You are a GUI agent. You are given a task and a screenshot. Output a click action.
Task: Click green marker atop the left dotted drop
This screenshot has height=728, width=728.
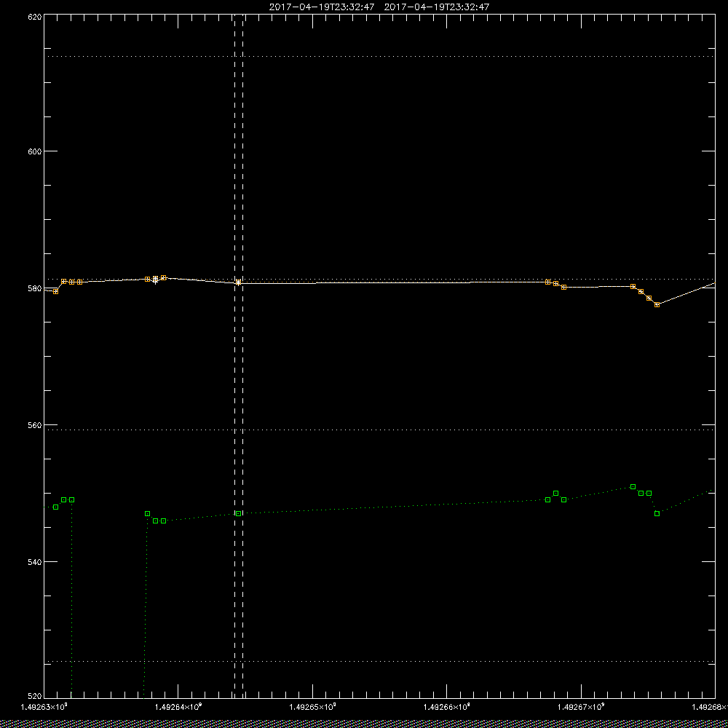(x=71, y=500)
